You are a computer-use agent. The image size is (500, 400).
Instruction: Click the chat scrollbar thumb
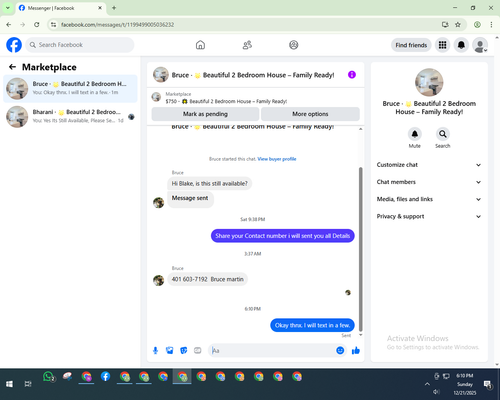(x=360, y=248)
